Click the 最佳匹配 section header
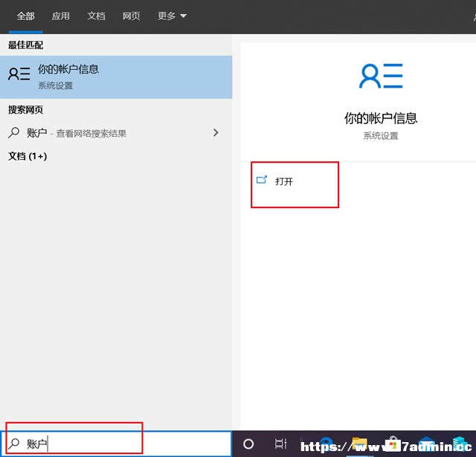 click(25, 45)
